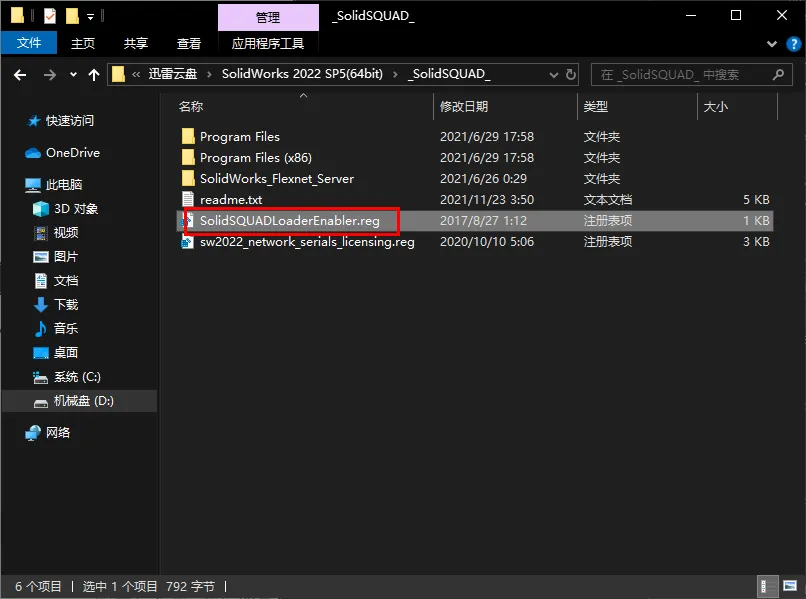Open the 应用程序工具 tab
The height and width of the screenshot is (599, 806).
pyautogui.click(x=268, y=43)
